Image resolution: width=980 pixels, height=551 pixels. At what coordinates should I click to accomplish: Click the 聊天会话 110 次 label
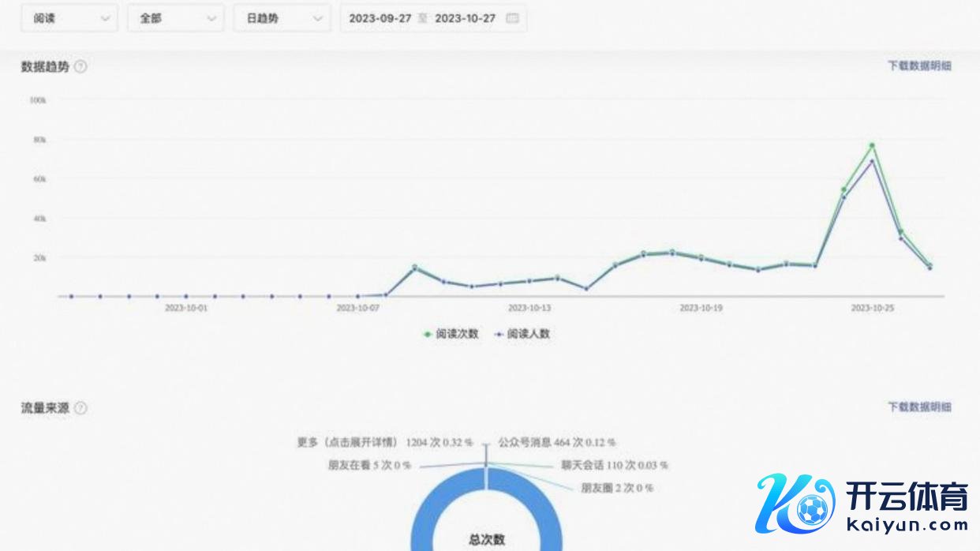coord(614,466)
